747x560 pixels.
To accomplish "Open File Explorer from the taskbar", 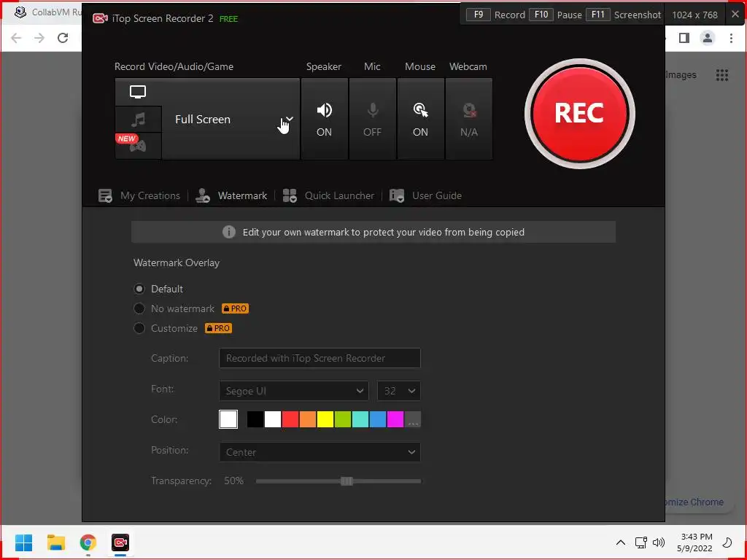I will click(55, 542).
